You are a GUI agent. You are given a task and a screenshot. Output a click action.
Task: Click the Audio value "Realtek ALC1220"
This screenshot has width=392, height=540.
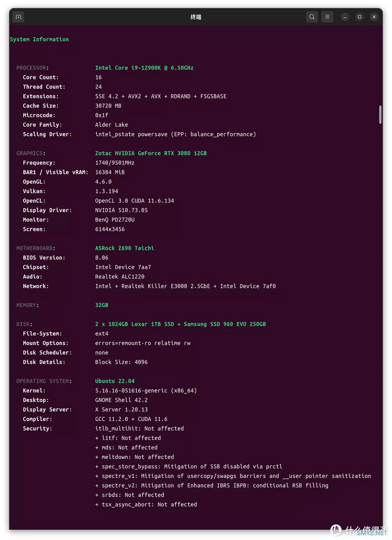pyautogui.click(x=120, y=277)
